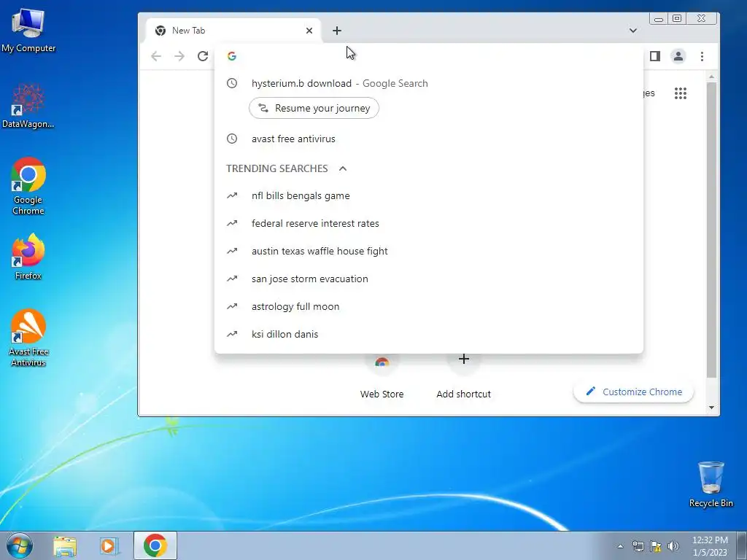Select avast free antivirus suggestion
747x560 pixels.
[x=429, y=139]
